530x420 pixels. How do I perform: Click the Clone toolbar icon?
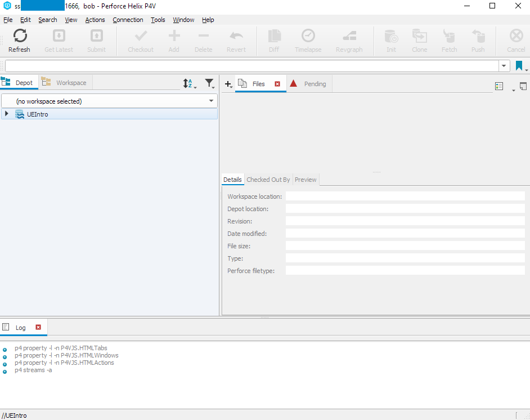(x=420, y=36)
